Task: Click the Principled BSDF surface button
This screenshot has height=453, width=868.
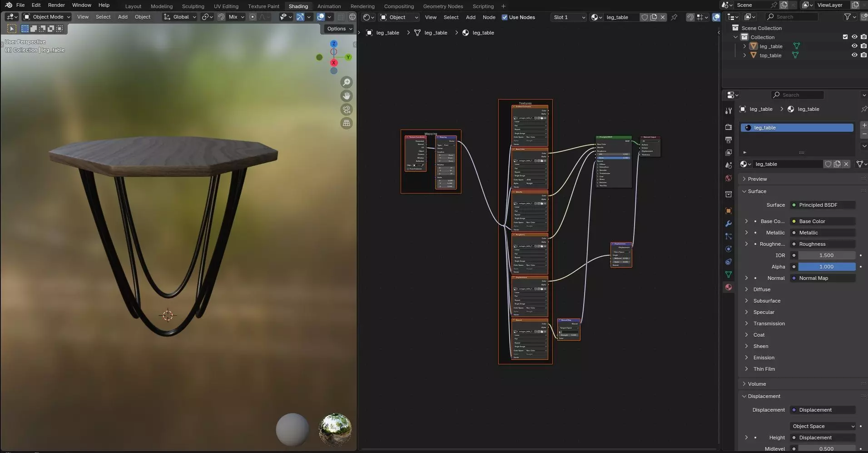Action: (x=823, y=205)
